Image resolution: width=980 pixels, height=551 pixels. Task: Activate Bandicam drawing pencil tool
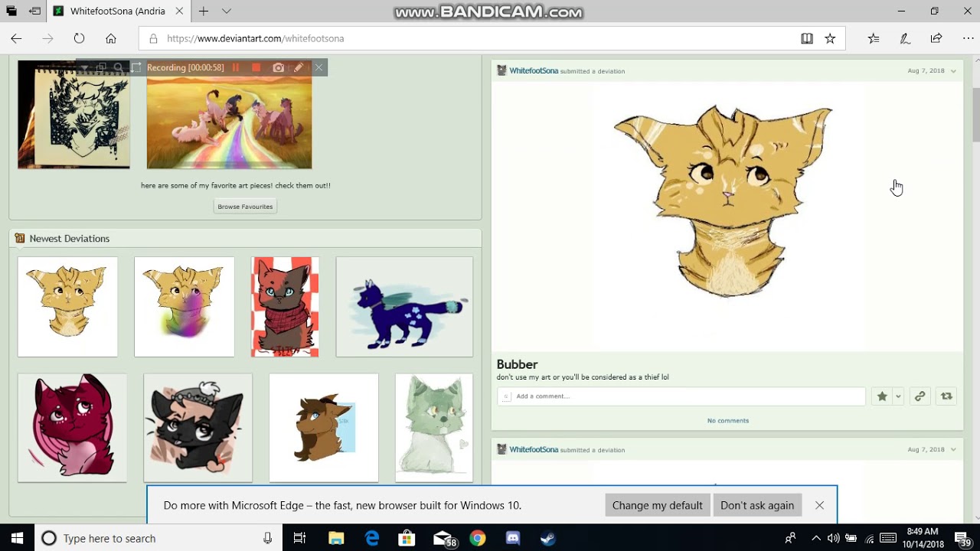coord(299,67)
